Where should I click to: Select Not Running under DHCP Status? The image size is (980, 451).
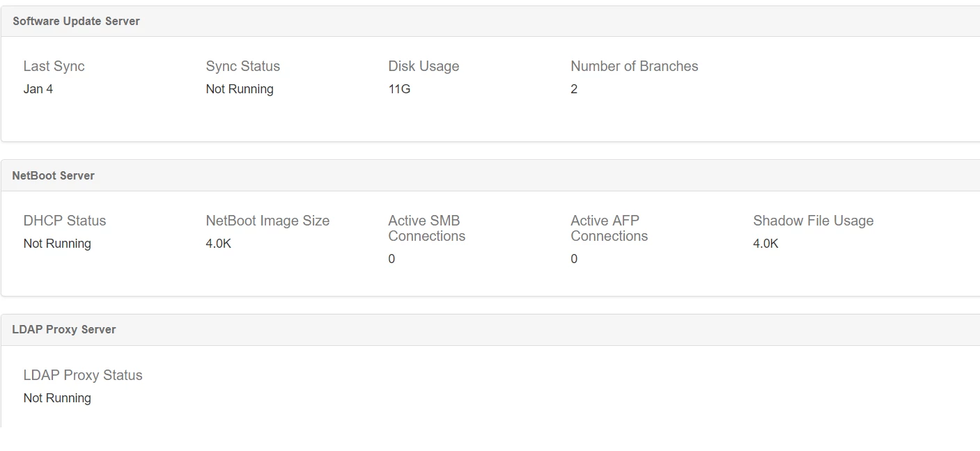coord(56,244)
